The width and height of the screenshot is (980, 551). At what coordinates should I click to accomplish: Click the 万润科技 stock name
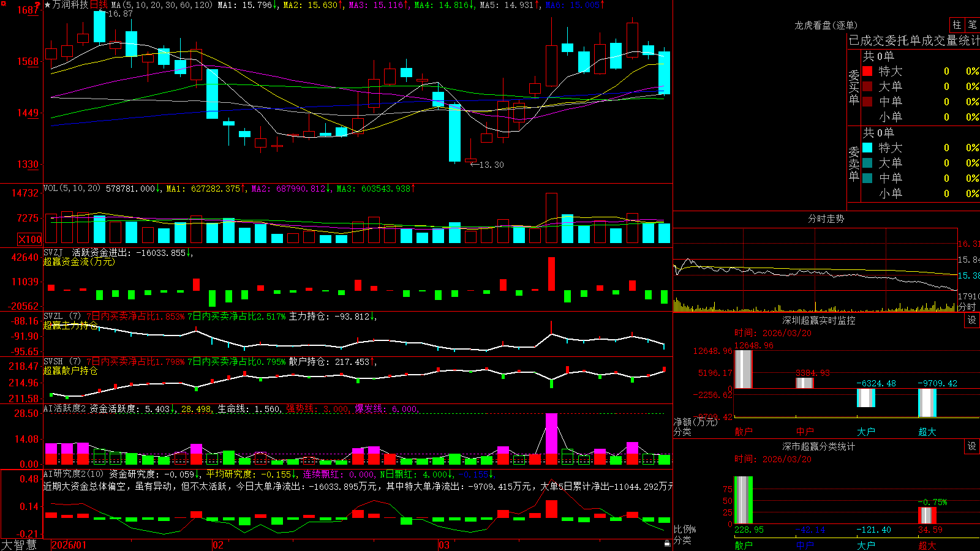[70, 5]
